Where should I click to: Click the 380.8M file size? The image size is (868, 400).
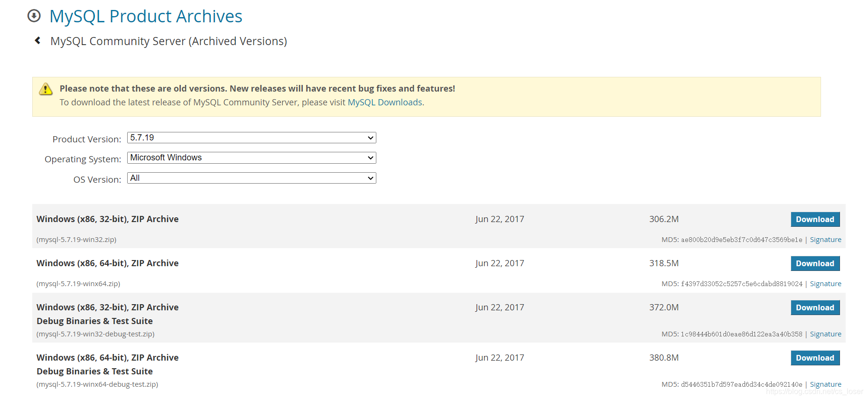pos(664,358)
